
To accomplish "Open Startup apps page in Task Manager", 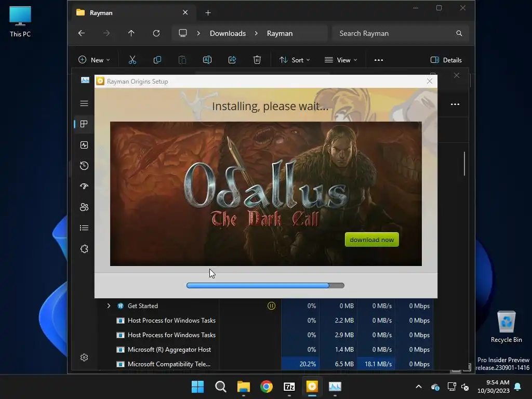I will (x=84, y=187).
